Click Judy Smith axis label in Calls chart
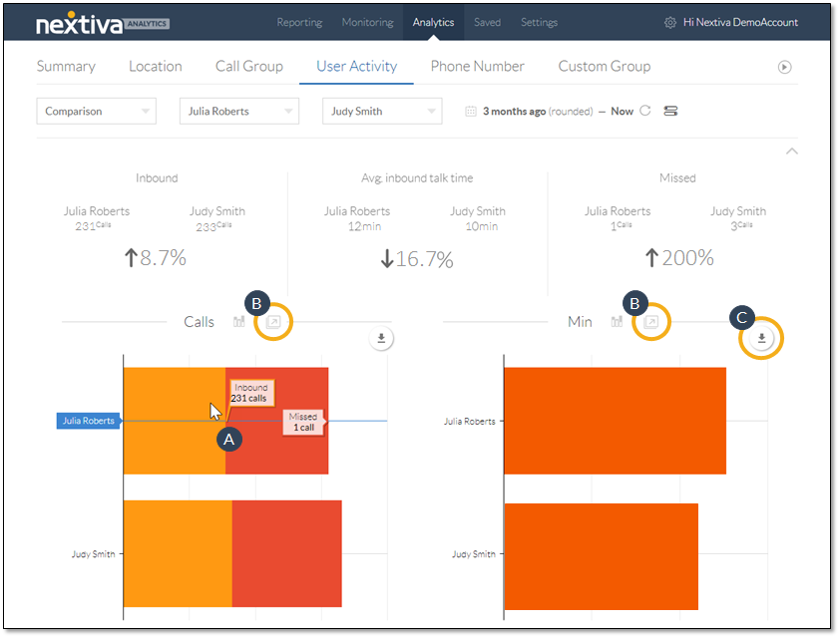The height and width of the screenshot is (638, 840). [x=93, y=554]
